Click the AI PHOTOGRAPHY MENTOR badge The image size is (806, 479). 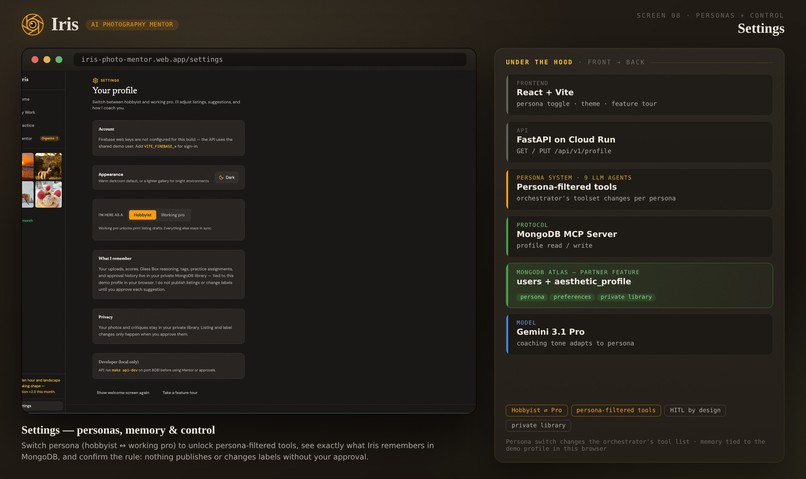tap(132, 24)
